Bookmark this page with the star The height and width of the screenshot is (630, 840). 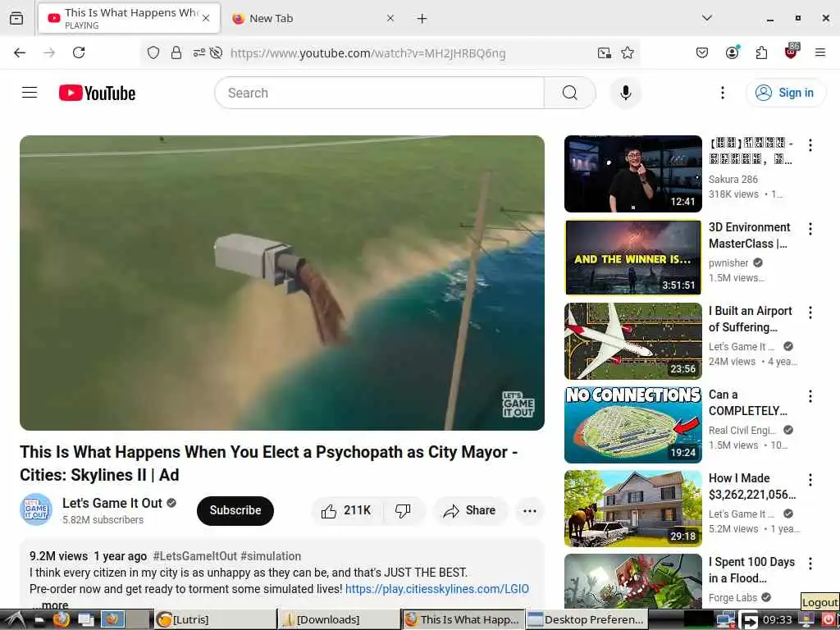(628, 52)
